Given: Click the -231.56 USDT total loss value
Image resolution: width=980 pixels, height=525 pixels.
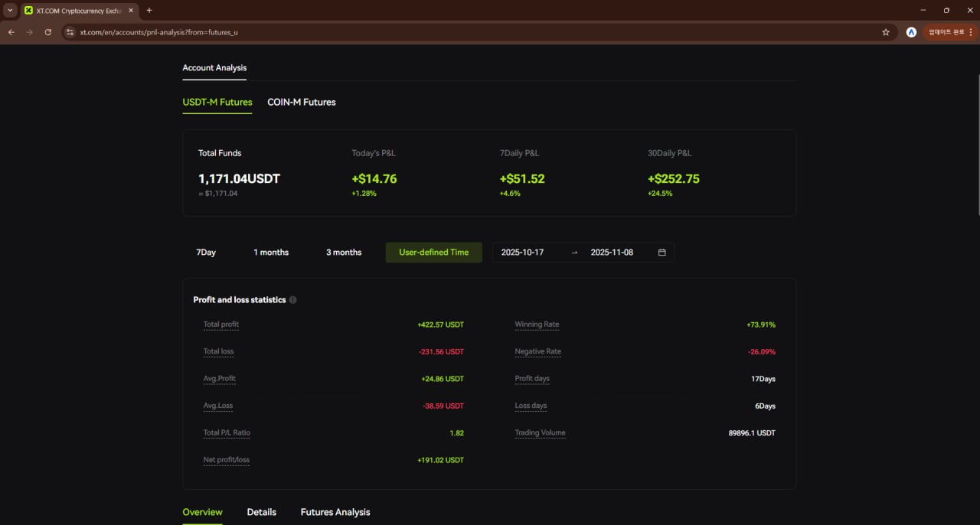Looking at the screenshot, I should point(442,352).
